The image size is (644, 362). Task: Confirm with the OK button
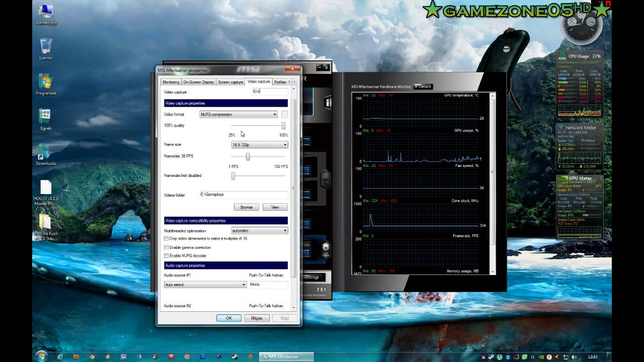229,318
